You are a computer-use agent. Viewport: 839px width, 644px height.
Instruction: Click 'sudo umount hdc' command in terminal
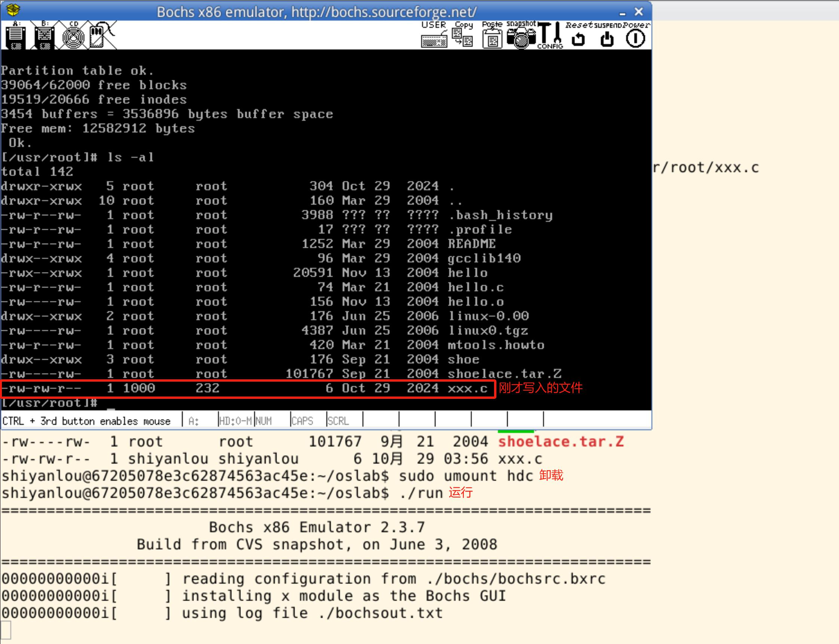coord(466,476)
